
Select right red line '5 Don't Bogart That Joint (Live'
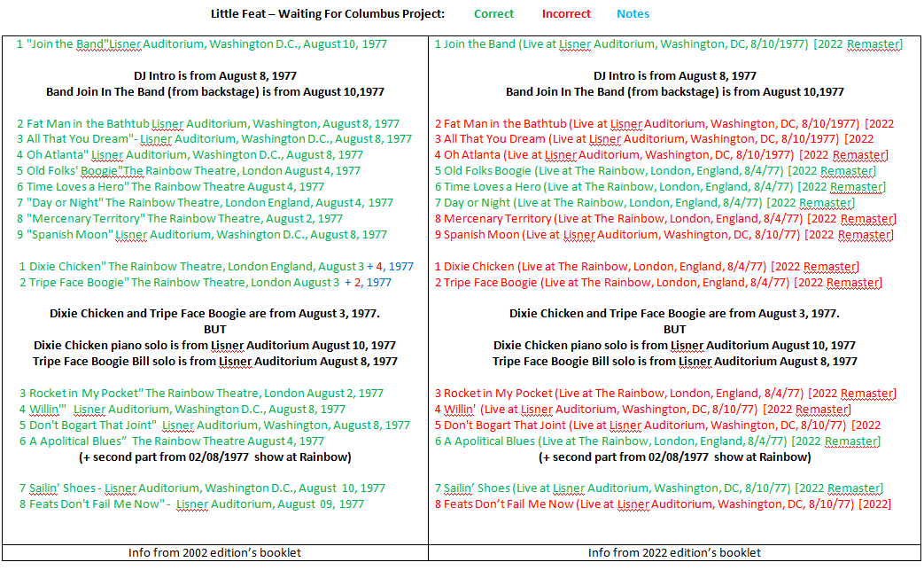pyautogui.click(x=657, y=425)
